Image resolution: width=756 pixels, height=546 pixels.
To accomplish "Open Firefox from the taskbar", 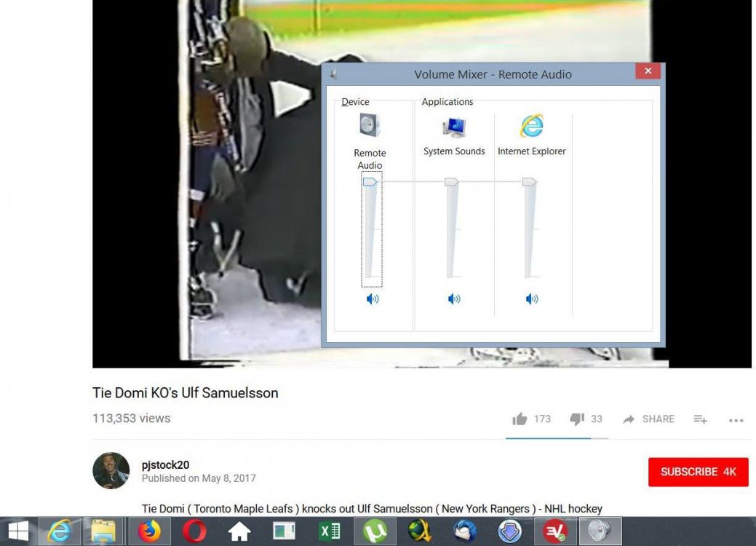I will (150, 531).
